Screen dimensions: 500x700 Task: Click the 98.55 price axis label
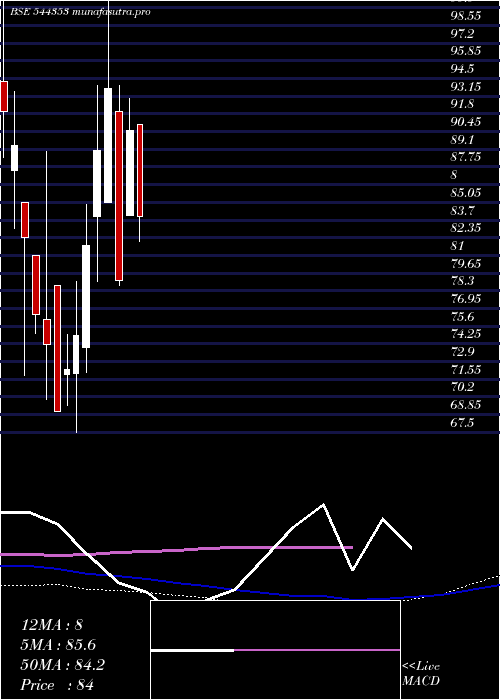(x=466, y=16)
